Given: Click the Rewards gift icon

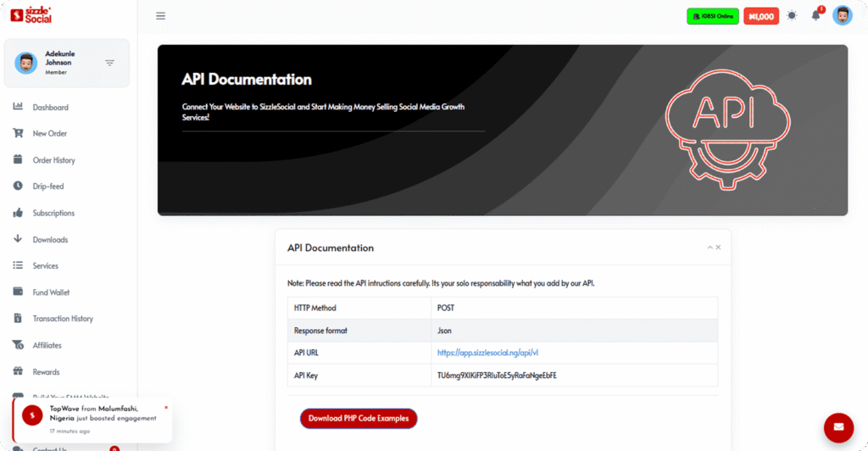Looking at the screenshot, I should coord(18,371).
